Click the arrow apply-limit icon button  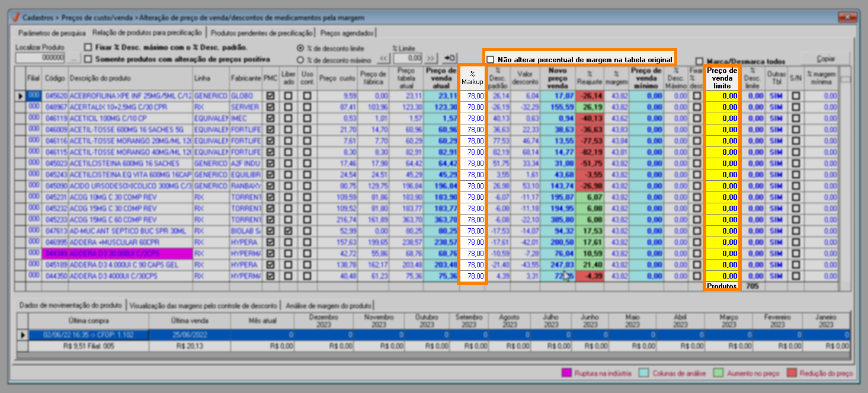click(x=450, y=58)
